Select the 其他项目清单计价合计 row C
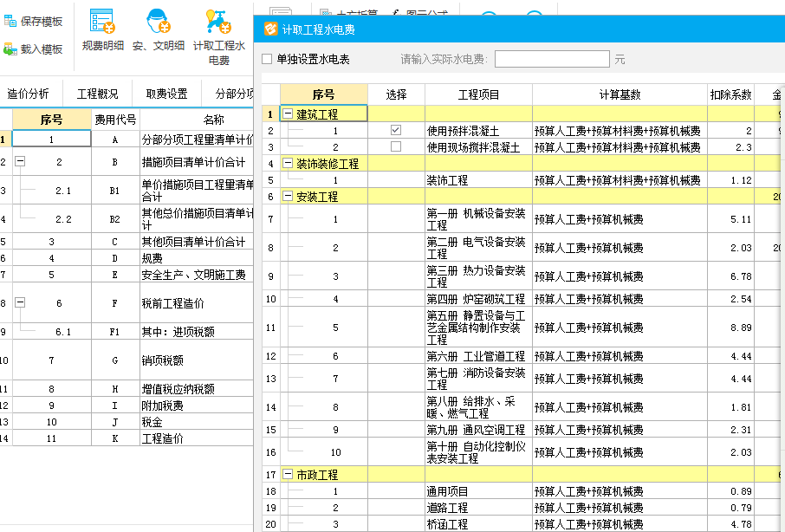785x532 pixels. [127, 241]
